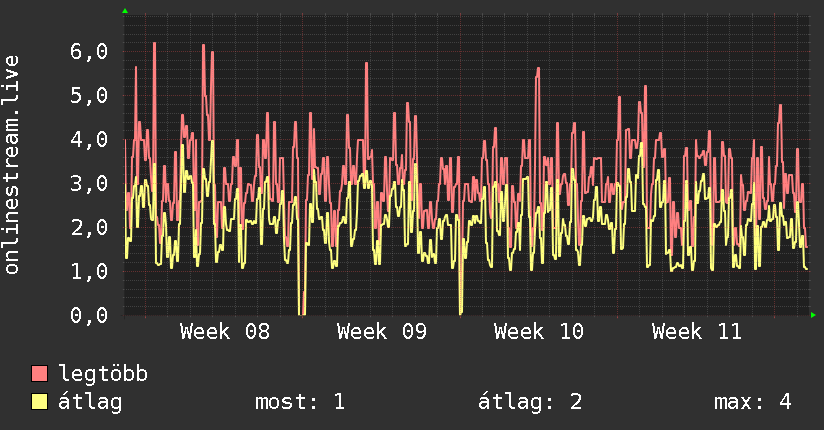Click the '6,0' y-axis value

click(x=89, y=52)
